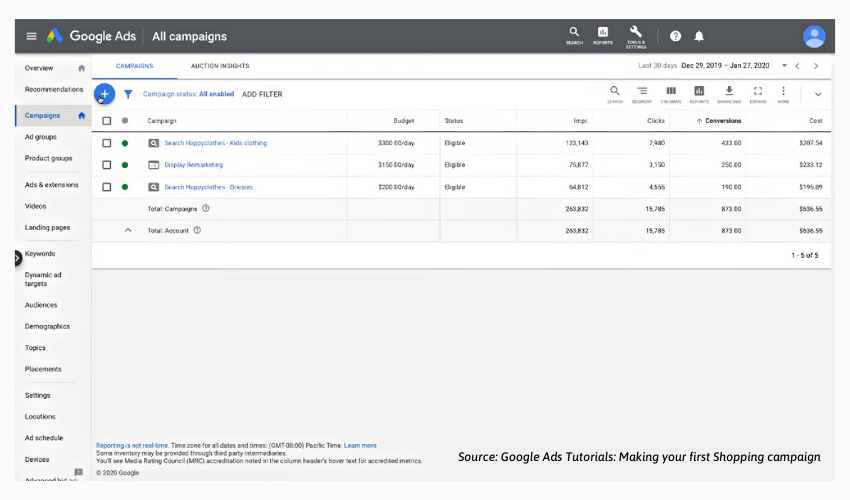Open Recommendations in the sidebar
Image resolution: width=850 pixels, height=500 pixels.
click(54, 89)
